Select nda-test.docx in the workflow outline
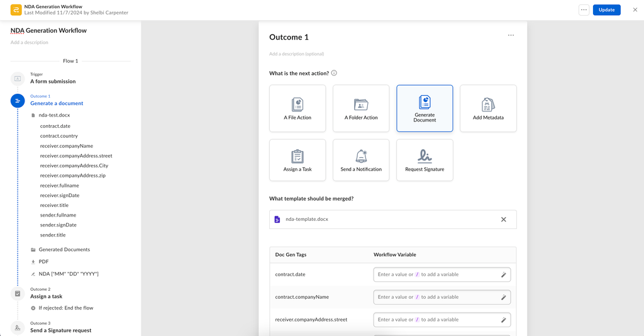The height and width of the screenshot is (336, 644). (54, 116)
